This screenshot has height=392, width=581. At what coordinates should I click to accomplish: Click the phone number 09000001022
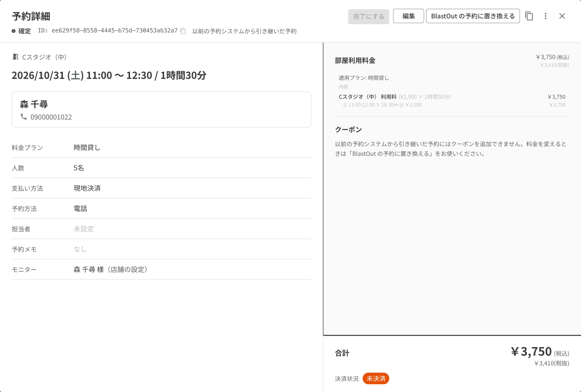click(x=51, y=117)
